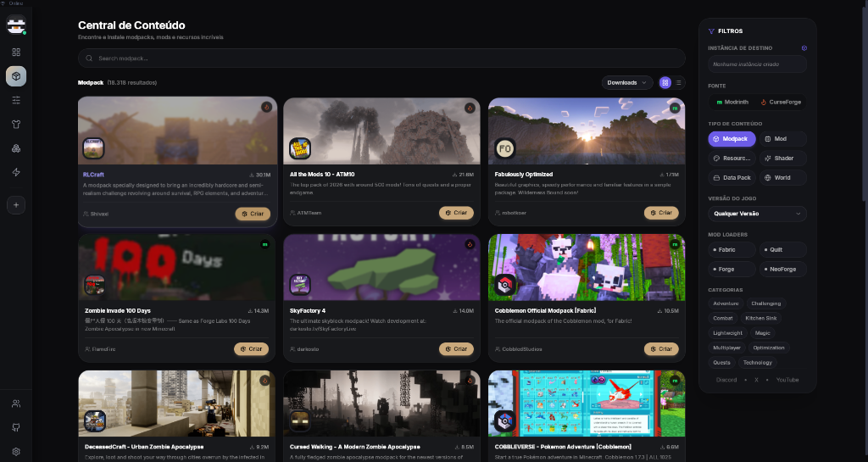Select the Resource pack content type
Viewport: 868px width, 462px height.
pos(732,159)
